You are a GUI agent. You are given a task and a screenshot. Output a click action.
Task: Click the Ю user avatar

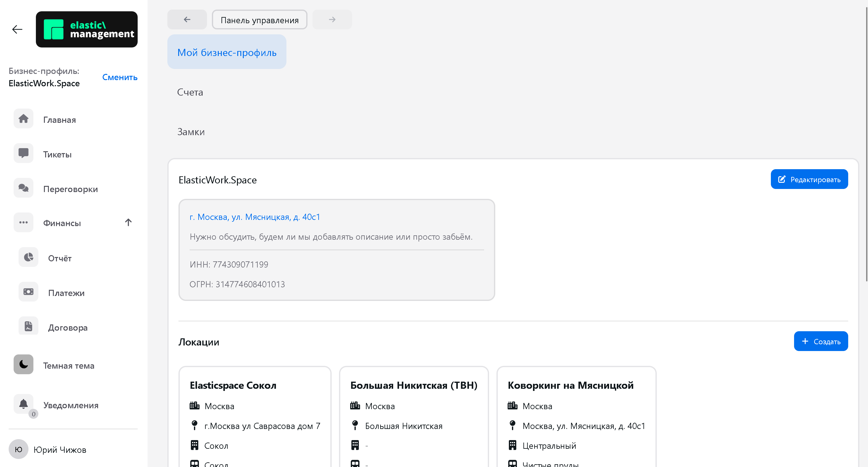pos(19,449)
